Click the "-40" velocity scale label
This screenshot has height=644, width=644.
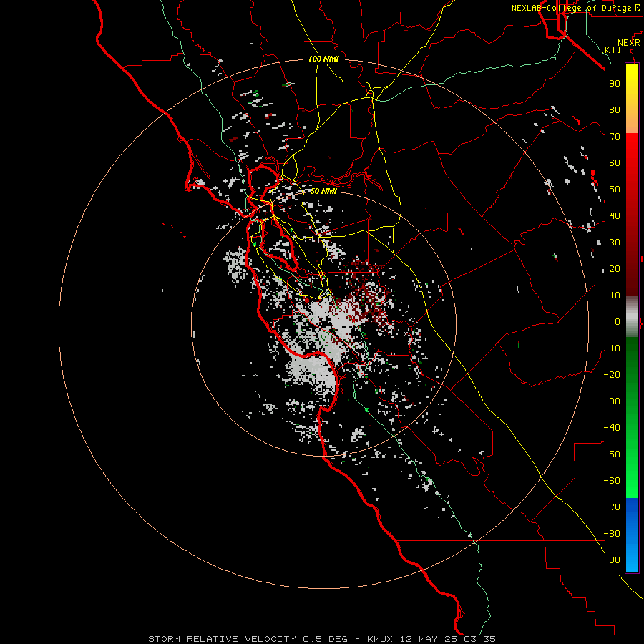pyautogui.click(x=612, y=428)
